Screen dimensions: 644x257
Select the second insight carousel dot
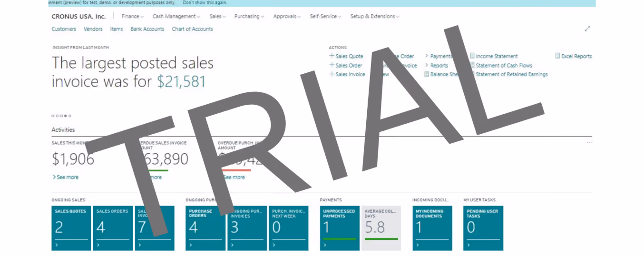(x=57, y=116)
